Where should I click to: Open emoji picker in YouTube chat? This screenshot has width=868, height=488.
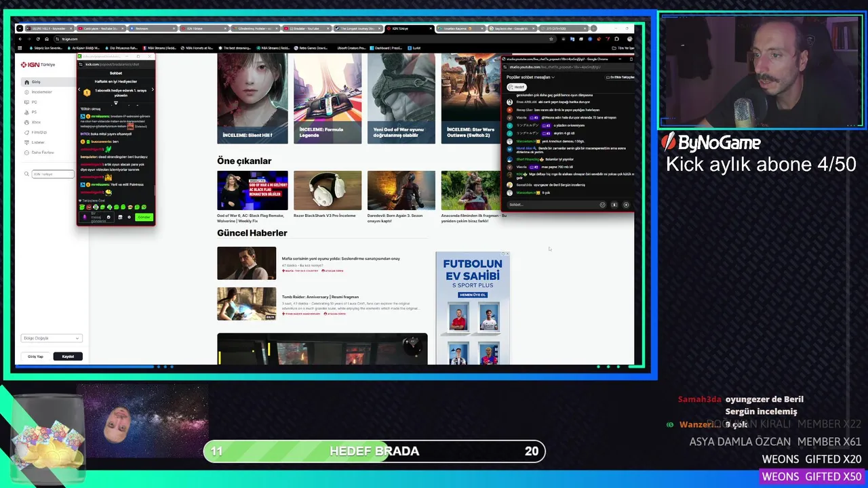click(602, 205)
